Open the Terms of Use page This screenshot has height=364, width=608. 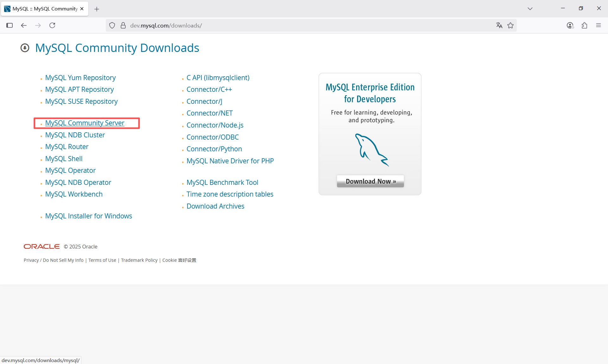tap(102, 260)
